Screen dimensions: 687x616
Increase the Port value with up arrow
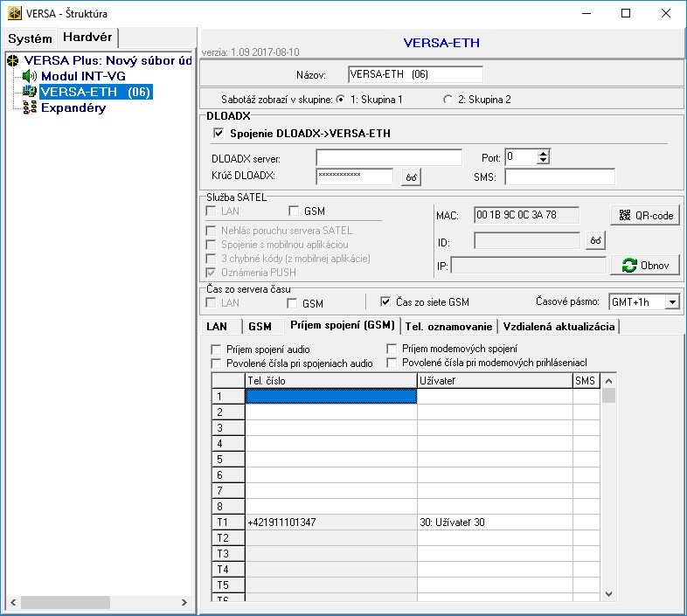click(x=543, y=153)
